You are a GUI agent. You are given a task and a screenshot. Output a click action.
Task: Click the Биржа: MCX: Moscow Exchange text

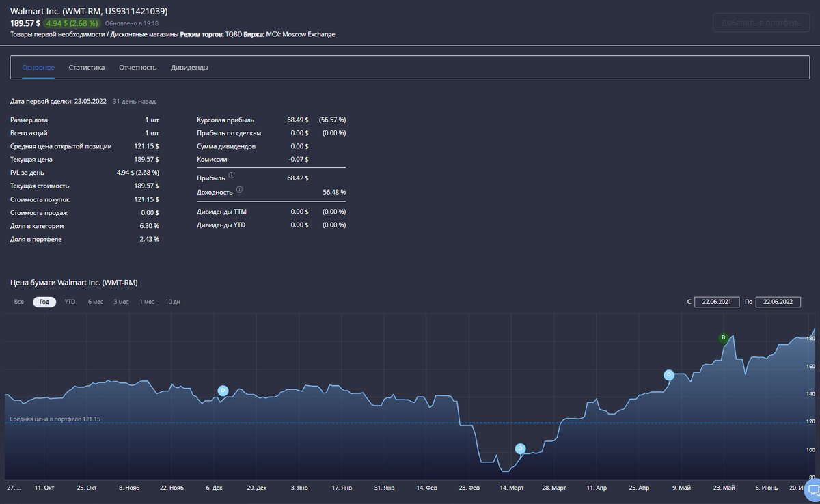[289, 34]
